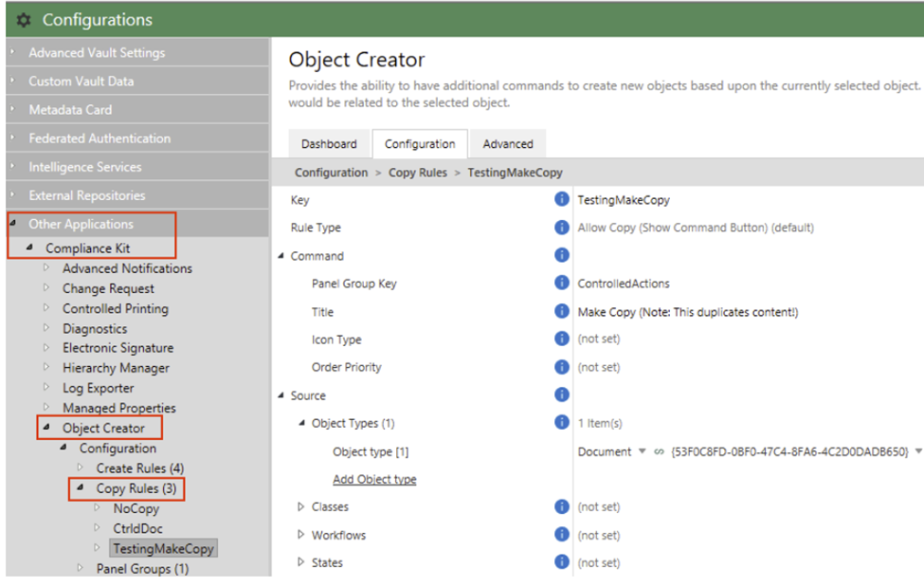
Task: Open info icon for Rule Type row
Action: [562, 228]
